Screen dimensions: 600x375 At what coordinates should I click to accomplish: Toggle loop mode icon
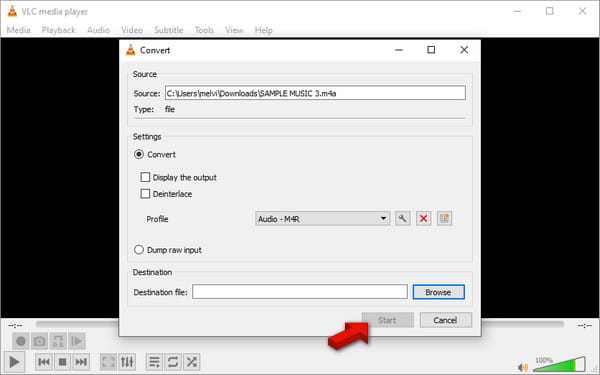[173, 362]
